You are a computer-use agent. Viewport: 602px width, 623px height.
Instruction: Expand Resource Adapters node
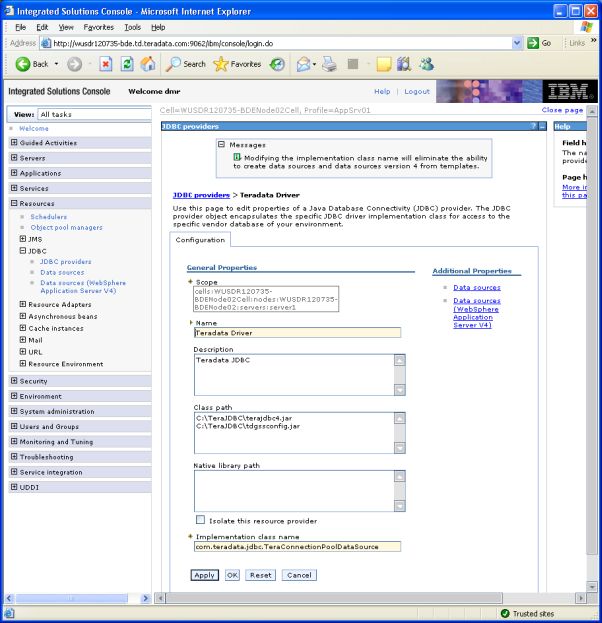[x=23, y=304]
